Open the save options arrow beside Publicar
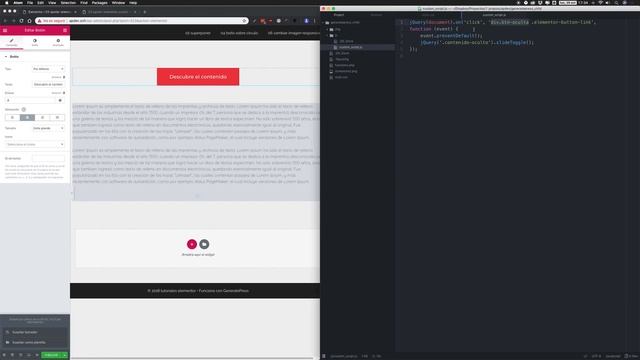Screen dimensions: 640x360 64,355
